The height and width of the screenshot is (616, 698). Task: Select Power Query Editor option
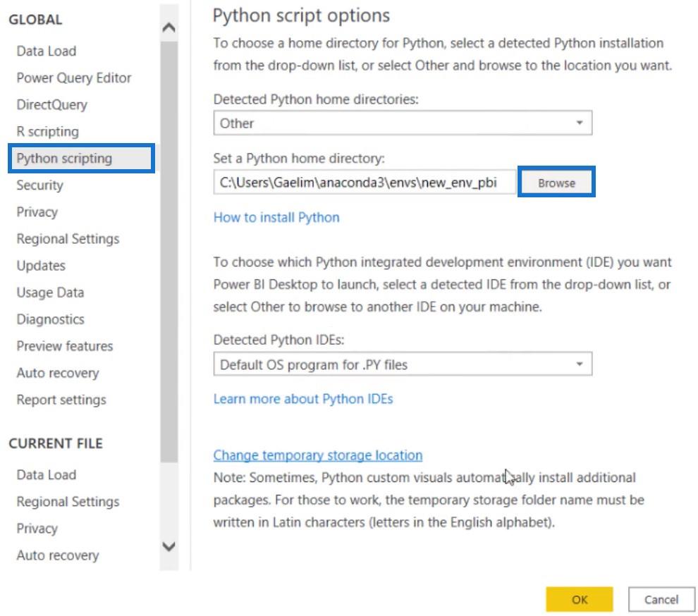tap(74, 78)
